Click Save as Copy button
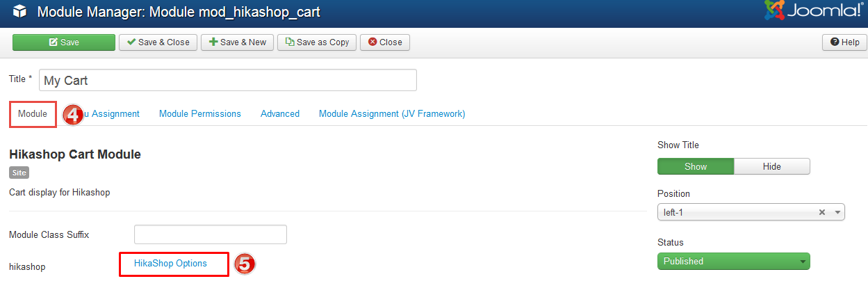868x288 pixels. click(x=317, y=42)
